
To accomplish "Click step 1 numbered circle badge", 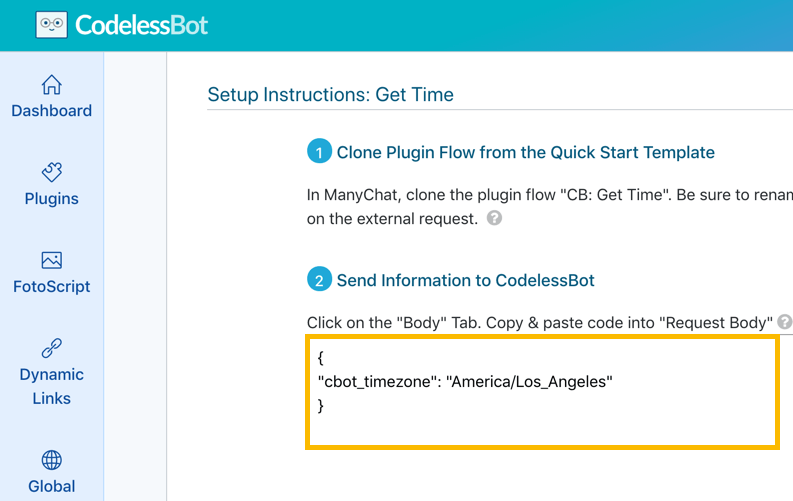I will pyautogui.click(x=319, y=151).
